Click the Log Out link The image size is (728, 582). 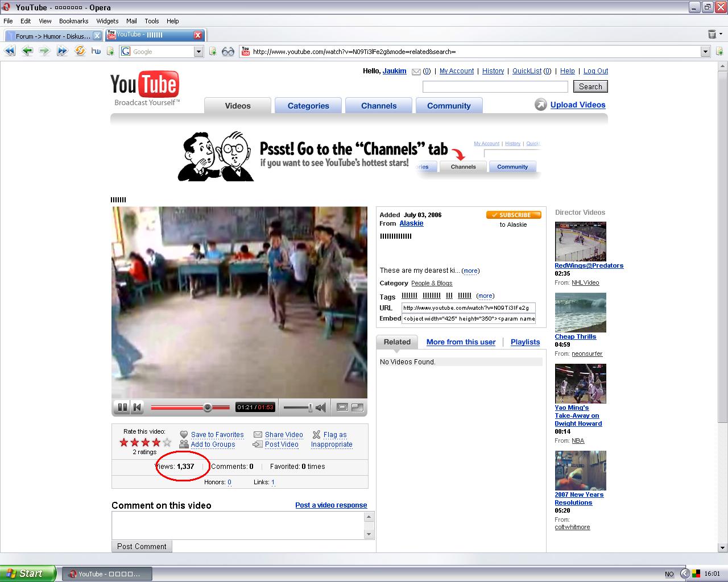pyautogui.click(x=595, y=71)
